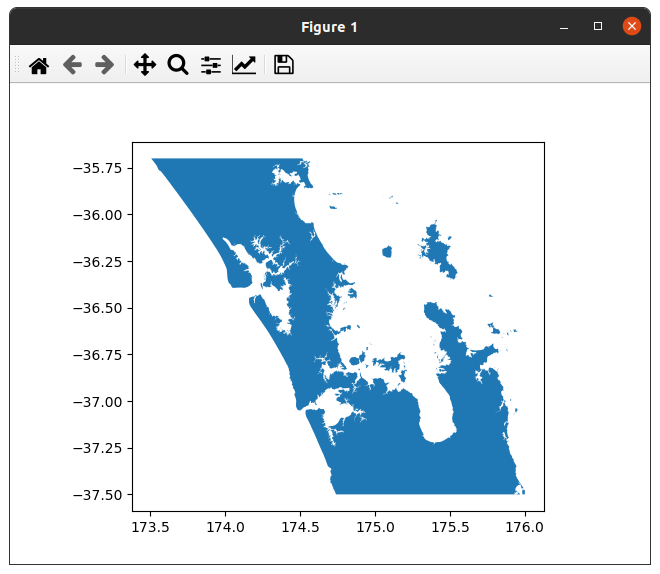This screenshot has width=660, height=574.
Task: Go forward to the next view
Action: click(104, 65)
